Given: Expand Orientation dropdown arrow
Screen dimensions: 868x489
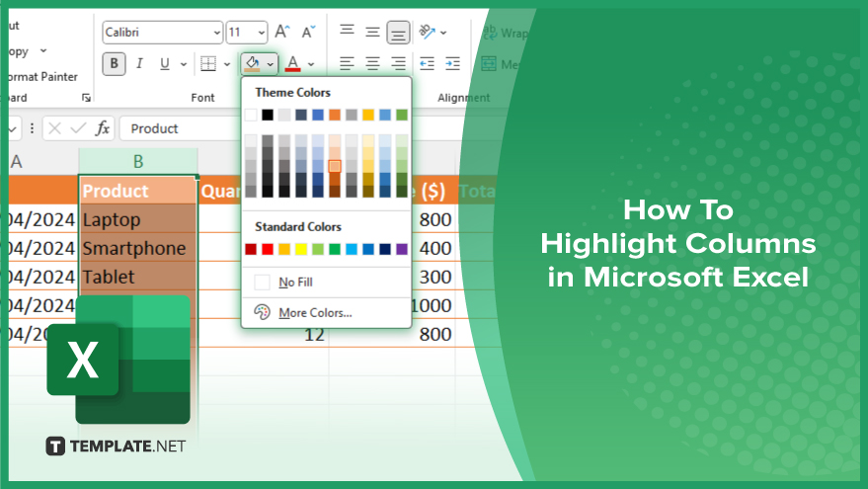Looking at the screenshot, I should tap(443, 33).
